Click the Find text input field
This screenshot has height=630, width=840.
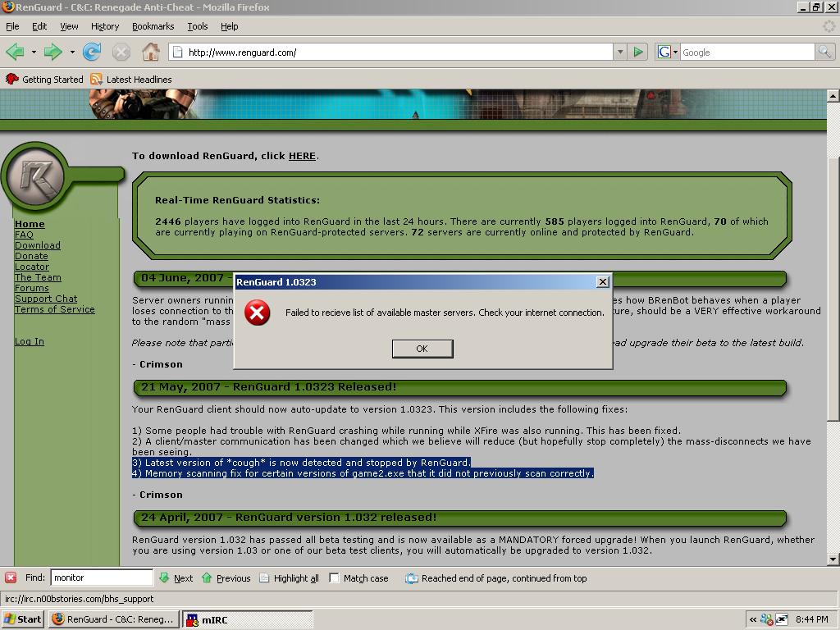pos(102,577)
